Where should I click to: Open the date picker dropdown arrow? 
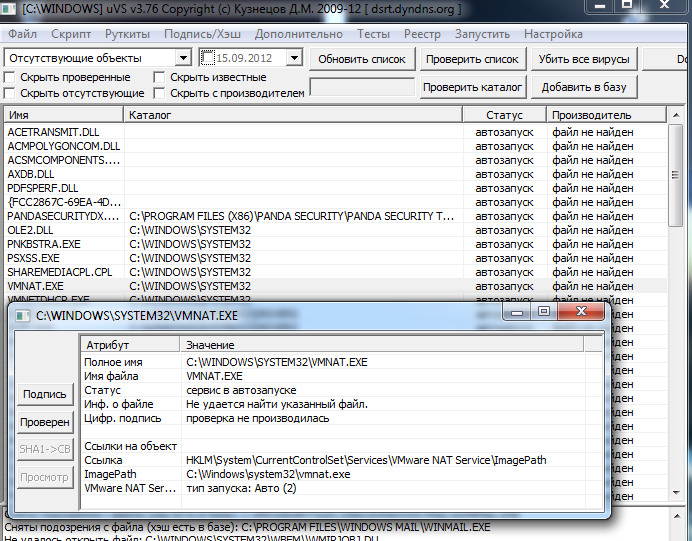click(294, 58)
